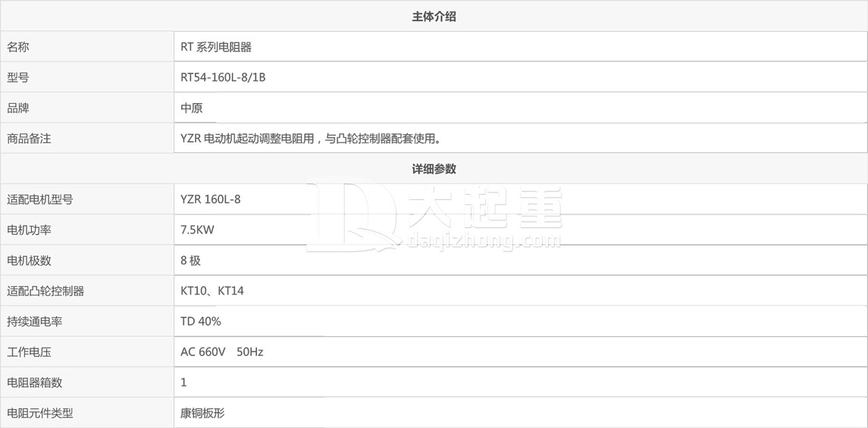Screen dimensions: 868x428
Task: Click the 持续通电率 label
Action: (34, 321)
